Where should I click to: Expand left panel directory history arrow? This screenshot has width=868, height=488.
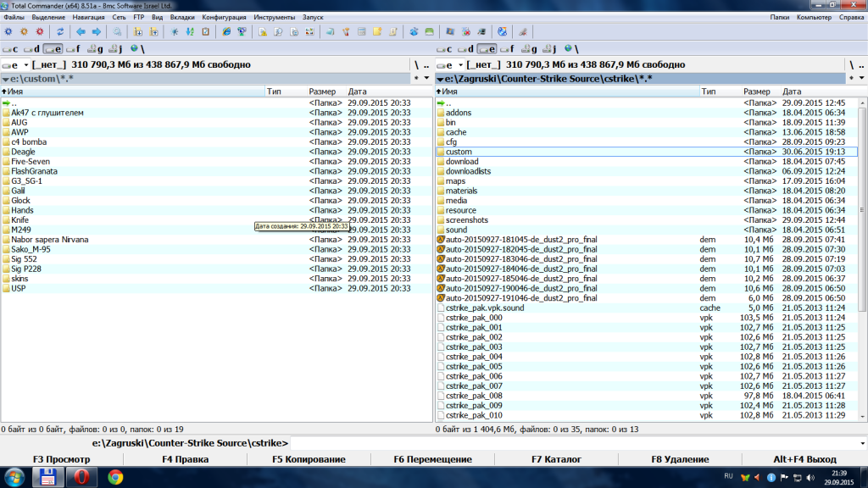pos(427,78)
